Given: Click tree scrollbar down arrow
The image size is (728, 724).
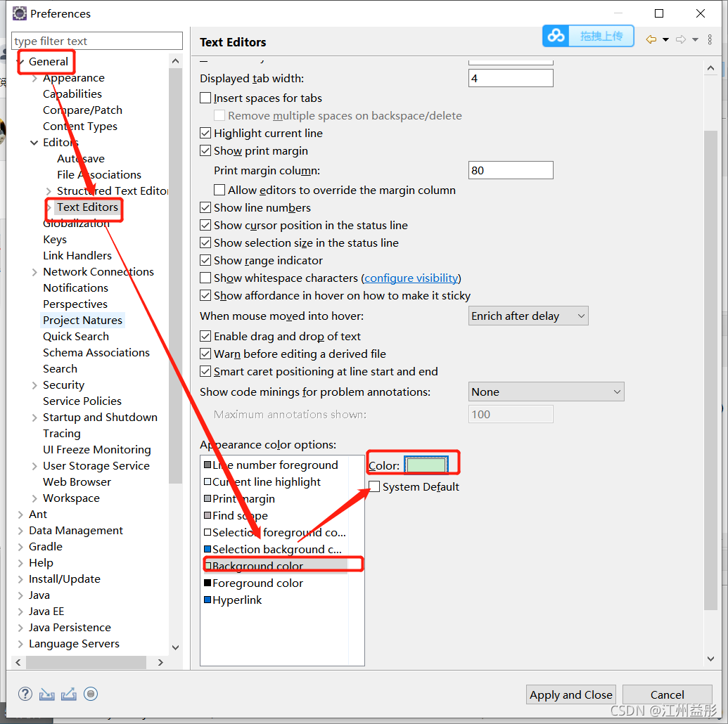Looking at the screenshot, I should click(176, 647).
